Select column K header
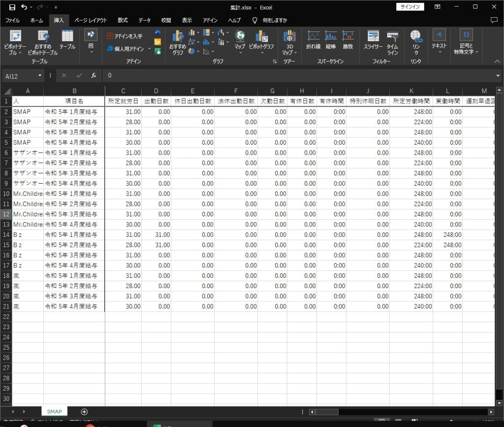Screen dimensions: 504x427 click(x=411, y=91)
